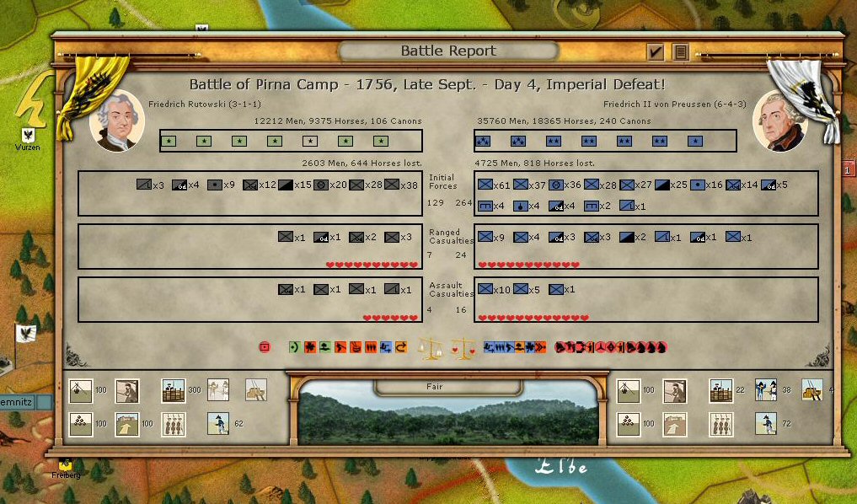Click the Battle of Pirna Camp headline text

[x=426, y=84]
